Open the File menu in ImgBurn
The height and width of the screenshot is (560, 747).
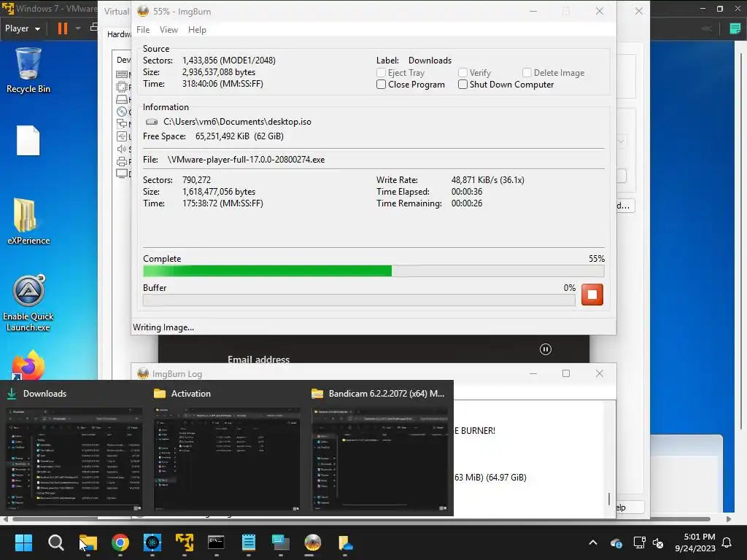[x=143, y=29]
